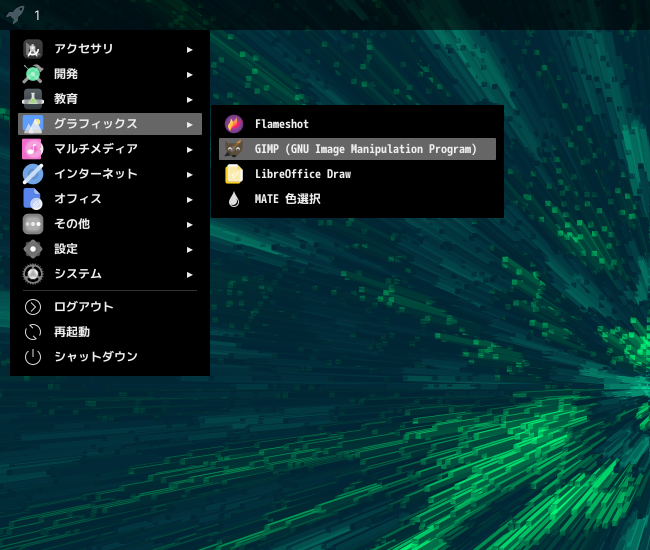Click the Flameshot flame icon
The height and width of the screenshot is (550, 650).
(234, 124)
